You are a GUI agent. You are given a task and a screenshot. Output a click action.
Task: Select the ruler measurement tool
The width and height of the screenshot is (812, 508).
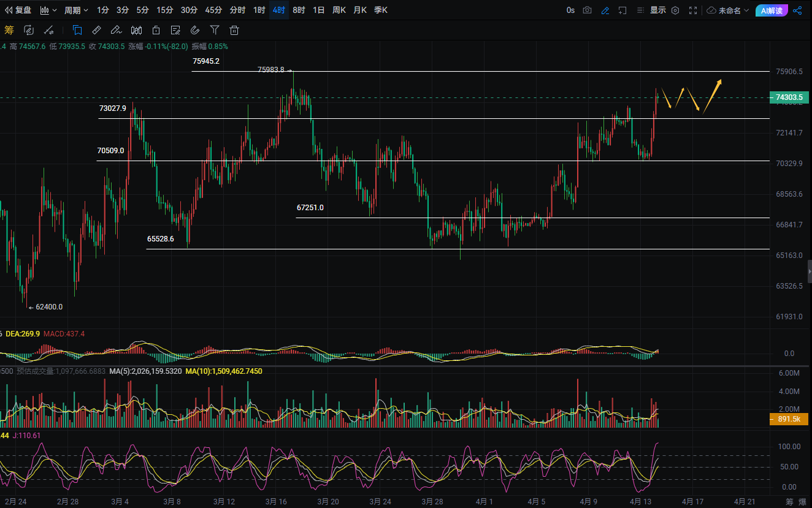point(96,30)
